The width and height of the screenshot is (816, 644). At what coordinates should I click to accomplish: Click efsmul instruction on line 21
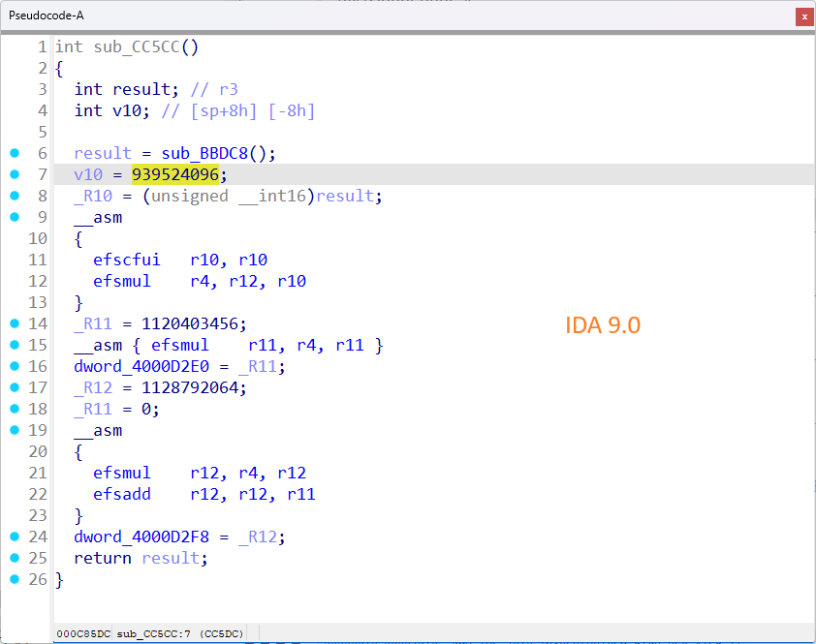tap(122, 473)
